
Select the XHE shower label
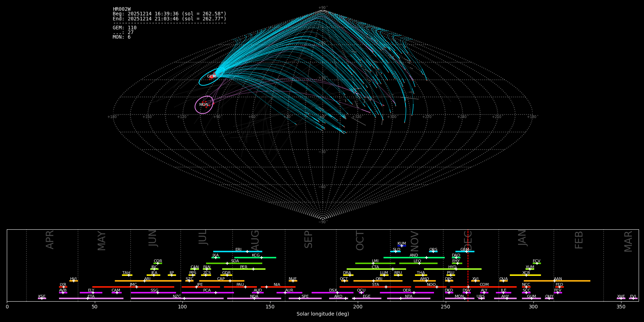(x=621, y=297)
